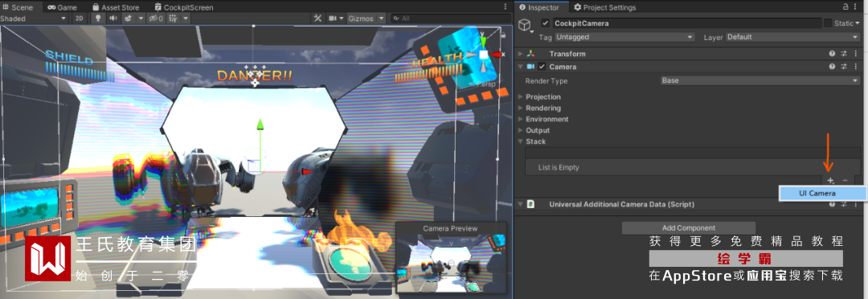Switch to the Game tab

pyautogui.click(x=62, y=7)
